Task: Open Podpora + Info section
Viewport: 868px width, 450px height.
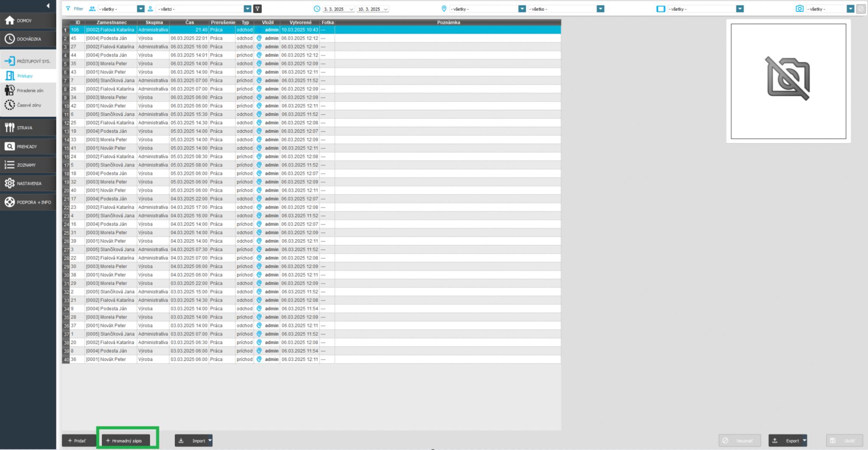Action: pos(28,202)
